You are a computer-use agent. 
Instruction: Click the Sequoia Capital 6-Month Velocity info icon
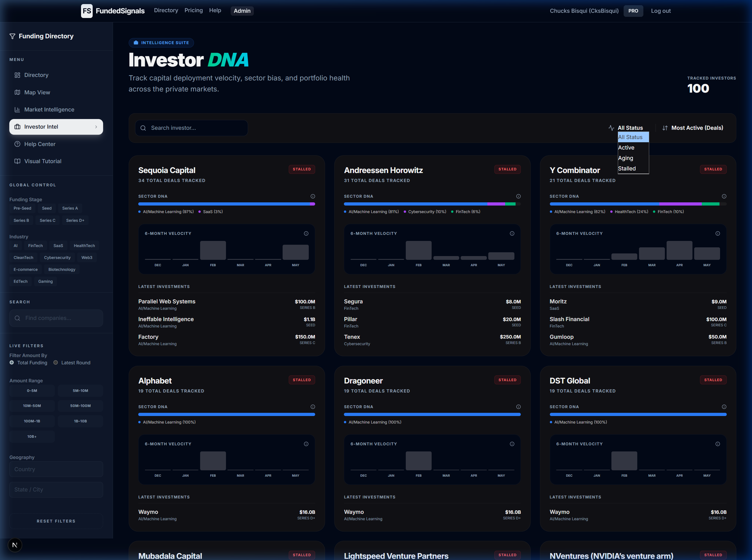tap(306, 234)
